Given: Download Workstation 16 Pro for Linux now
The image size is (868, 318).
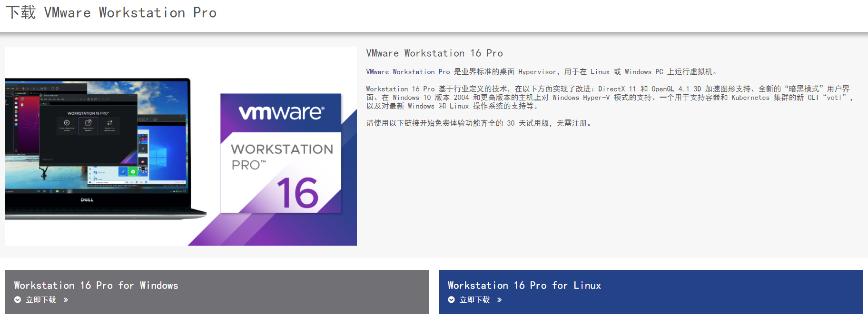Looking at the screenshot, I should (x=474, y=300).
